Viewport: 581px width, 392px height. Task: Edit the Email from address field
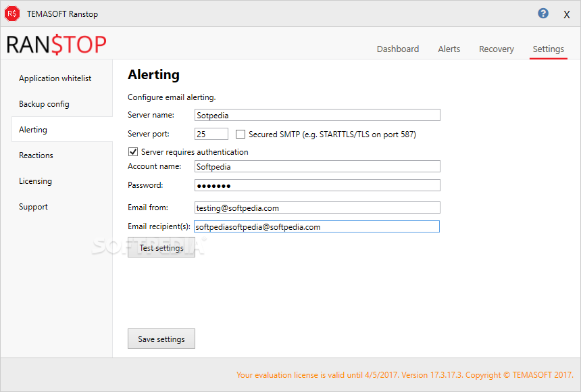coord(317,207)
